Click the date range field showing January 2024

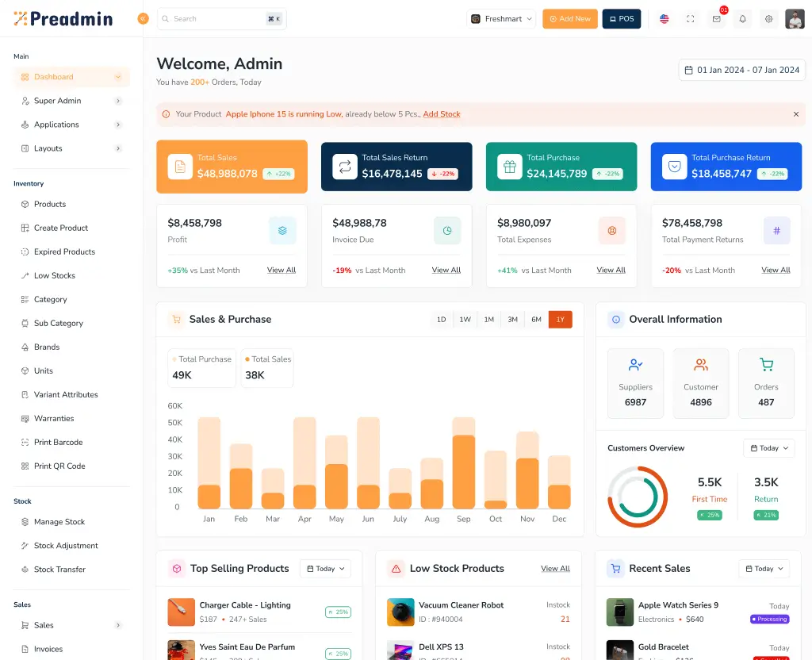coord(741,70)
